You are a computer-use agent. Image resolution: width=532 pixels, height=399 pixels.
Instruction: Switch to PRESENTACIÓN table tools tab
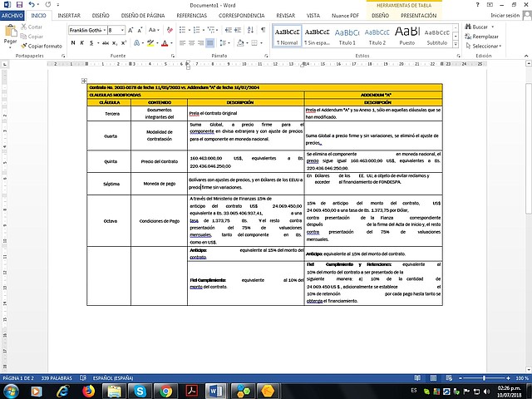pos(419,15)
